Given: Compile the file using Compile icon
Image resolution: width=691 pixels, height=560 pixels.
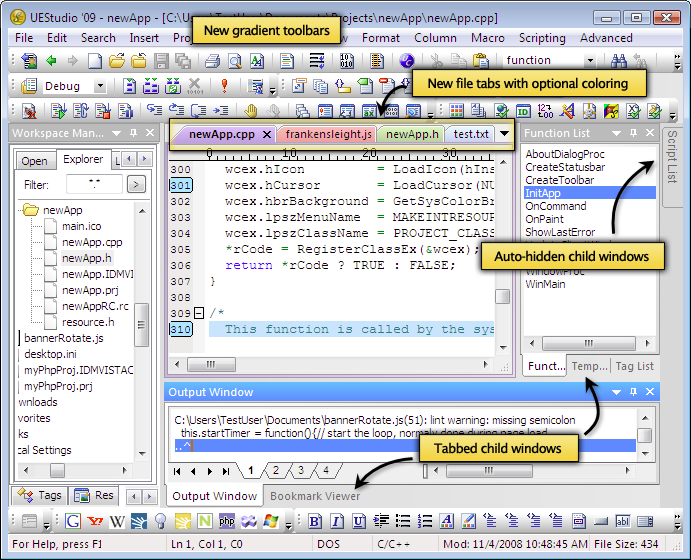Looking at the screenshot, I should (129, 85).
